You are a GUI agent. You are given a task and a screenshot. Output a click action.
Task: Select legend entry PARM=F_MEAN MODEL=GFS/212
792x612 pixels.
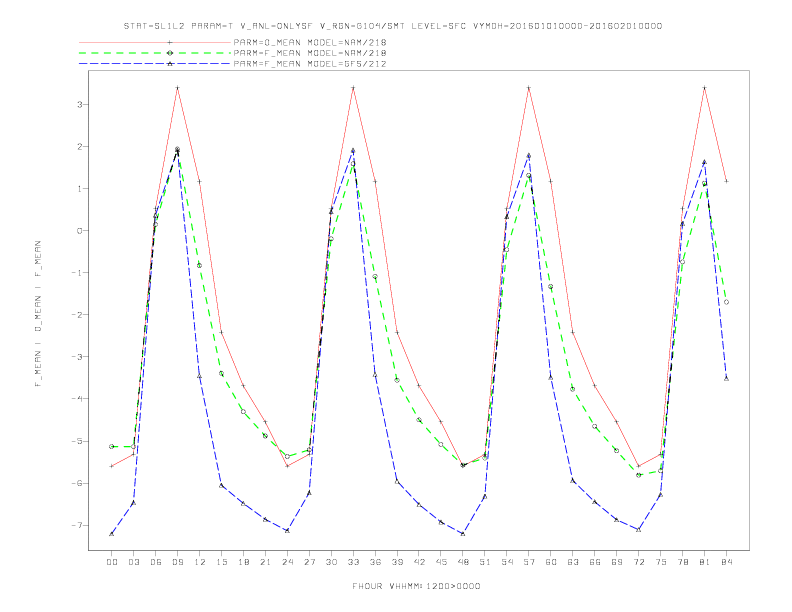(x=310, y=64)
